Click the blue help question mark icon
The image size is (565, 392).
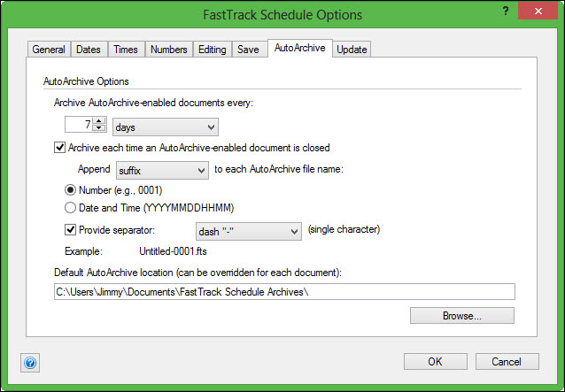(x=30, y=363)
